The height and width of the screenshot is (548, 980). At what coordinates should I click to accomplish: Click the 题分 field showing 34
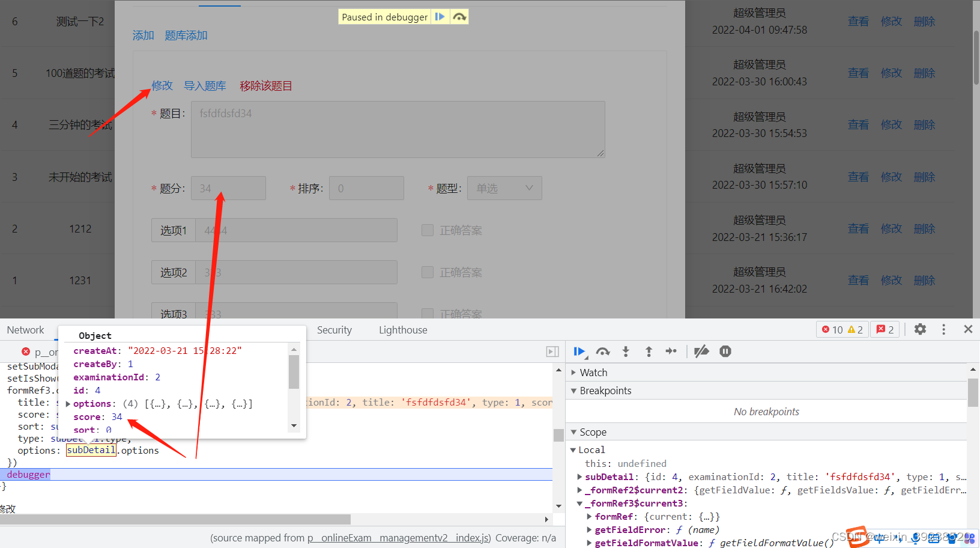(x=228, y=188)
